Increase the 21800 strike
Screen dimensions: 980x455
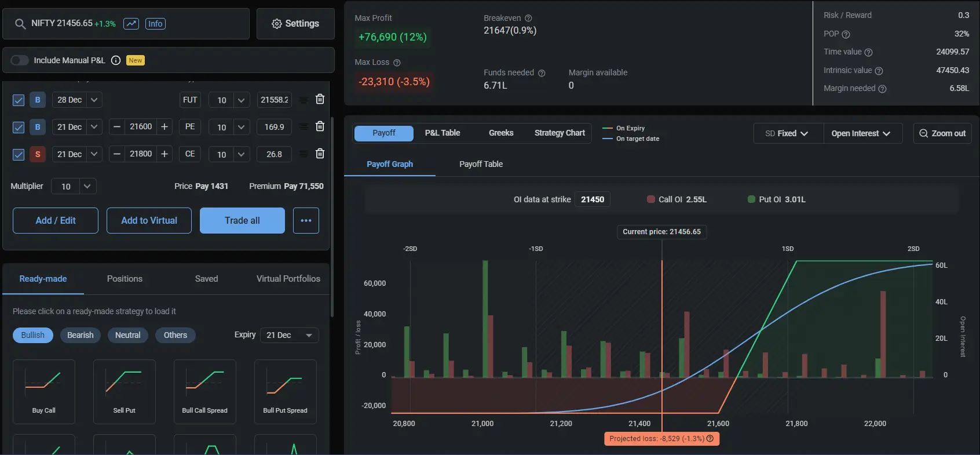click(164, 154)
